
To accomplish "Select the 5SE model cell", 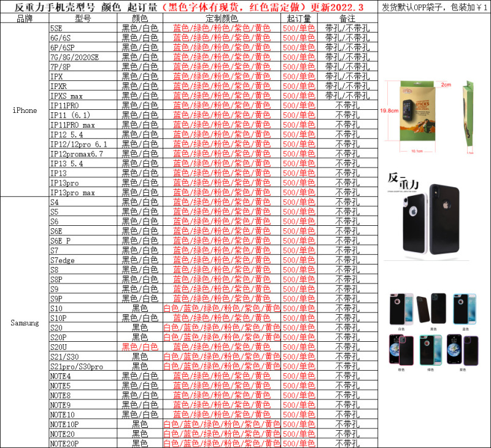I will (83, 28).
